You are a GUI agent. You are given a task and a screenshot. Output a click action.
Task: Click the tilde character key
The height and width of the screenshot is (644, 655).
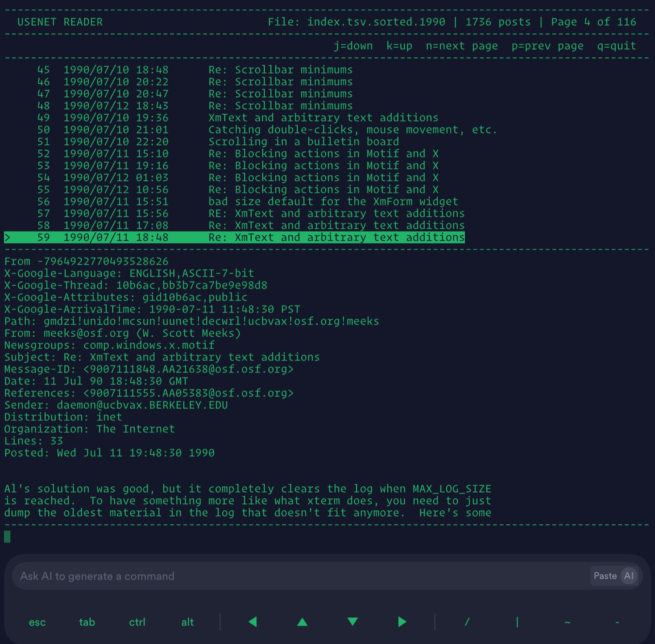tap(567, 622)
